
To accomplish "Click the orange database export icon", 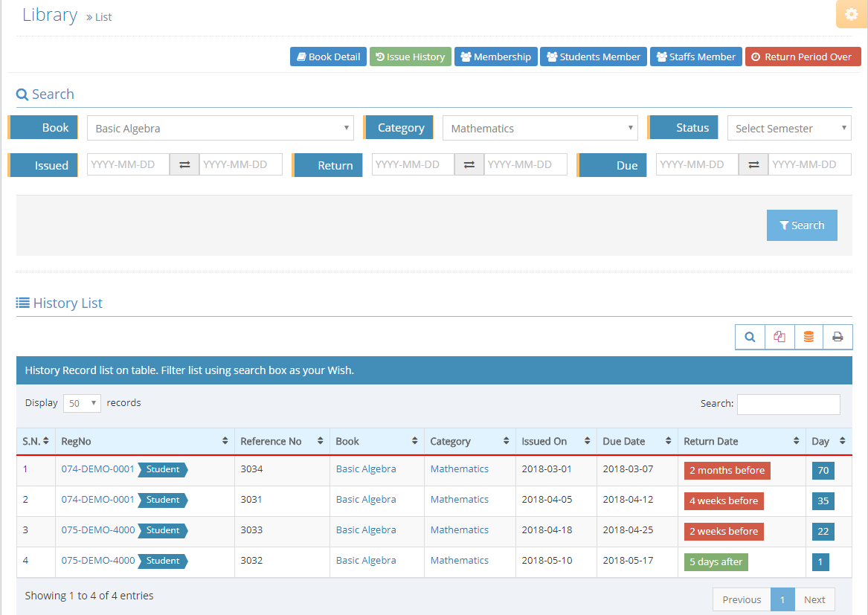I will (x=808, y=337).
